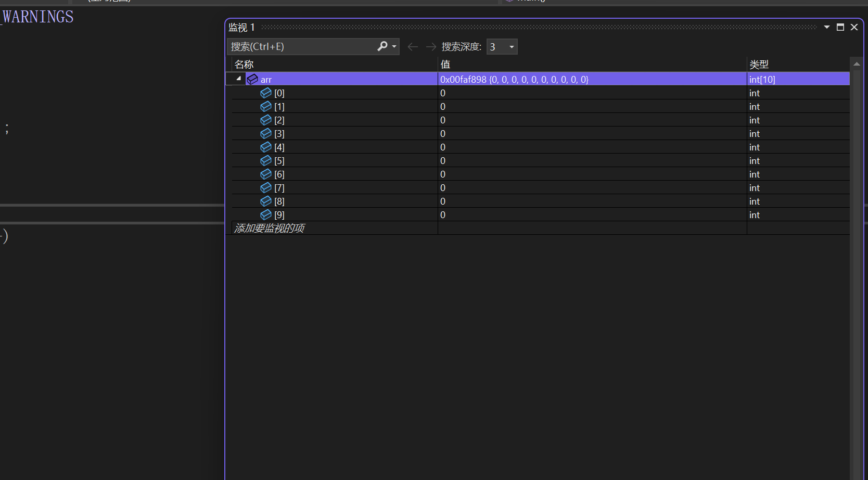Click the int type cell of [7]
The height and width of the screenshot is (480, 868).
798,188
